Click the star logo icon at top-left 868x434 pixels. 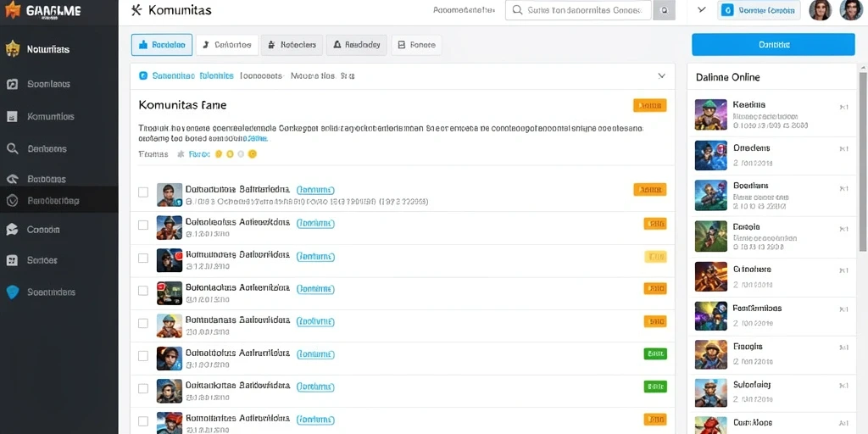[x=13, y=9]
